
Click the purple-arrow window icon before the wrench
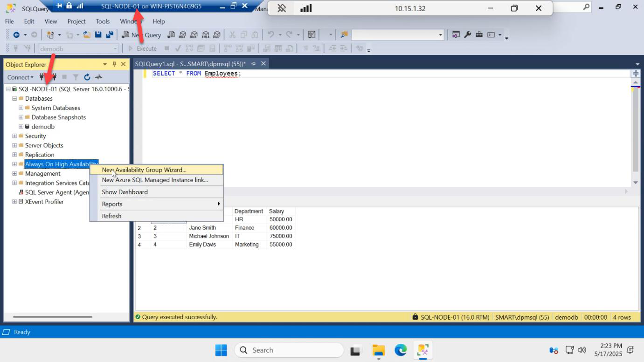point(456,35)
